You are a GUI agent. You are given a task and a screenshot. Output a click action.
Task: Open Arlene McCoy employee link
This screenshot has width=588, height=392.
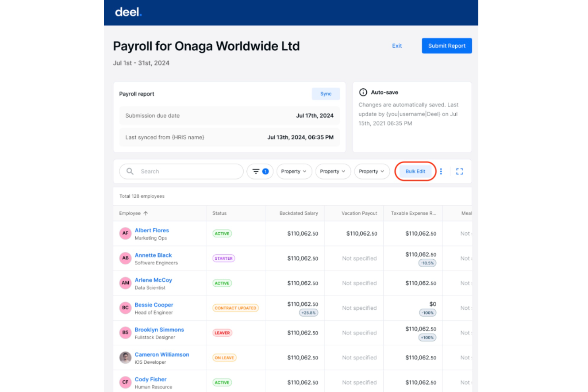click(x=153, y=280)
